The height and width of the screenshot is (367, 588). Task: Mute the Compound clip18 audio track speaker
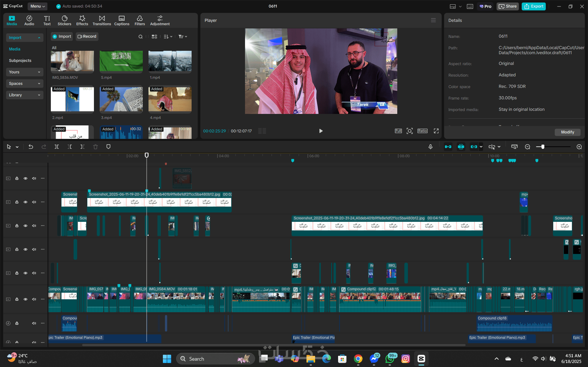pyautogui.click(x=34, y=323)
